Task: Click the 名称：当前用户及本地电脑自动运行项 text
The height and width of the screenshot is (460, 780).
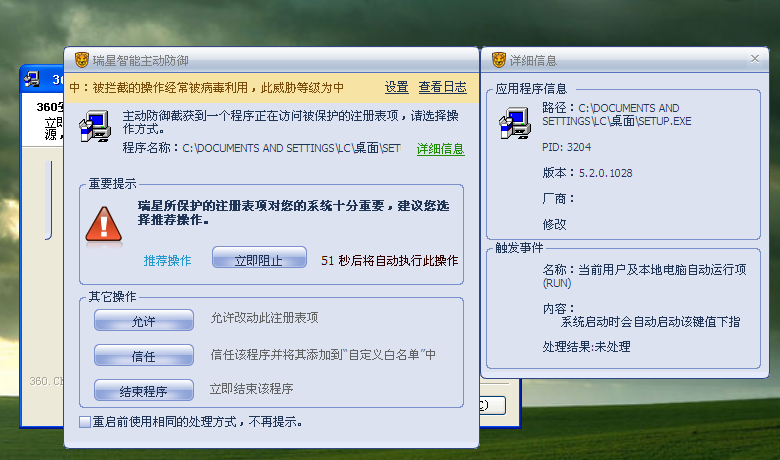Action: pos(644,276)
